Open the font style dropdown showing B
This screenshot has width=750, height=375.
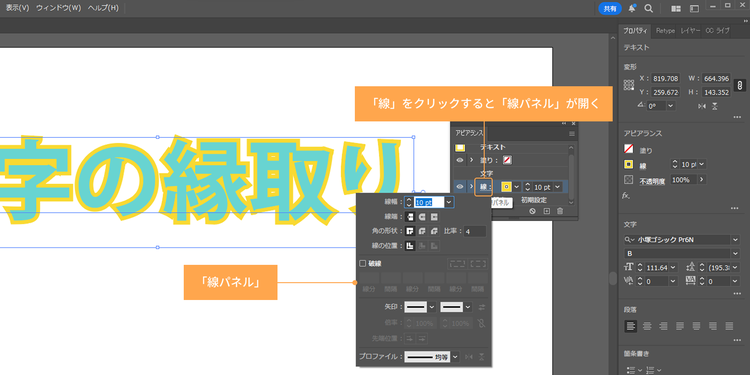pyautogui.click(x=735, y=254)
